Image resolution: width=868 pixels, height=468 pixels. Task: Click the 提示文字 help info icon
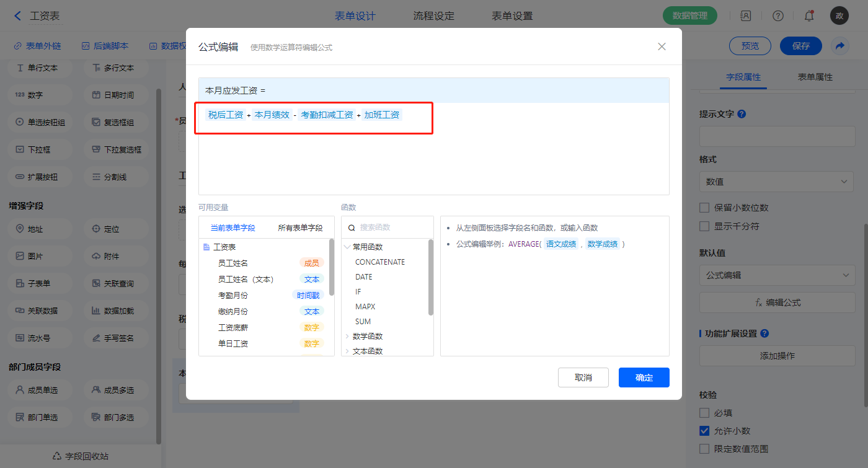(x=742, y=114)
